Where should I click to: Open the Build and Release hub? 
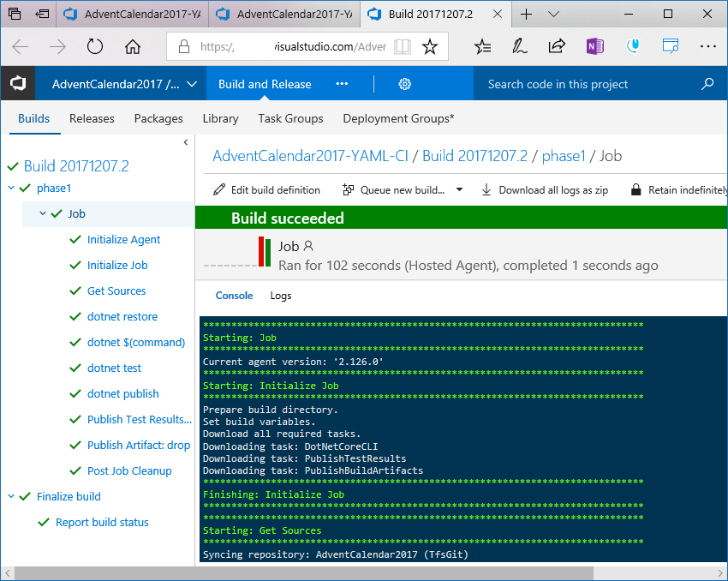265,84
